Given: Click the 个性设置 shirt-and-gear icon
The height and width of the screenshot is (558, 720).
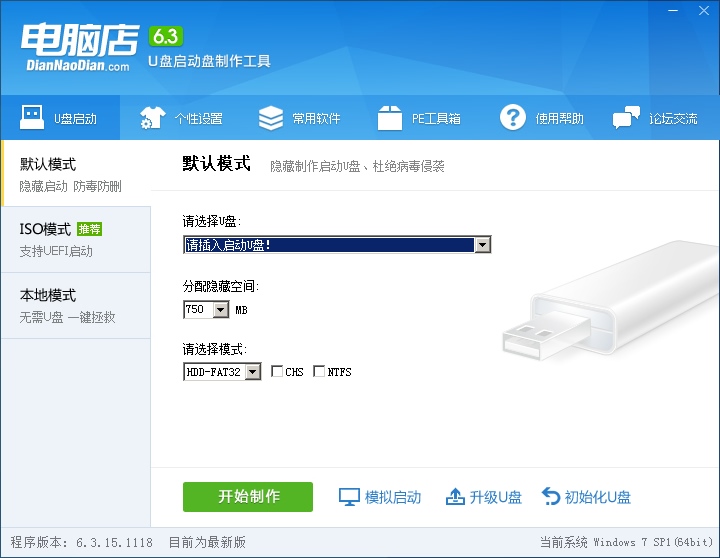Looking at the screenshot, I should pyautogui.click(x=152, y=118).
